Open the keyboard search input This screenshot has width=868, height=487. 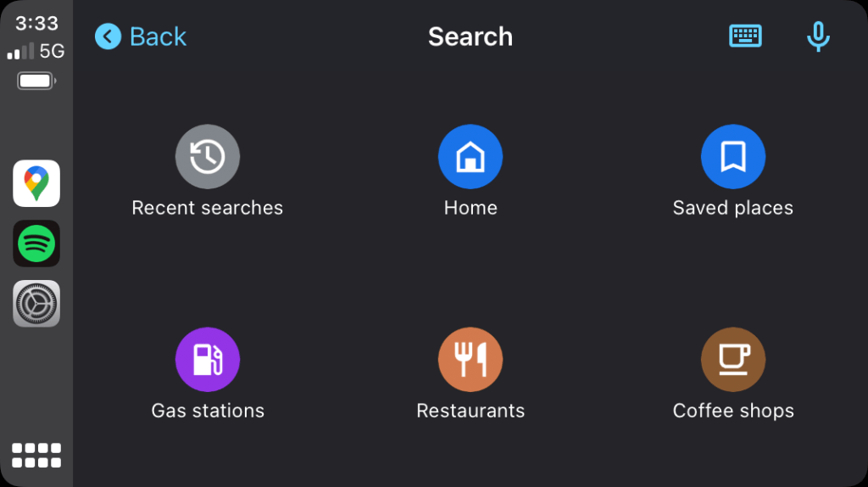tap(745, 36)
